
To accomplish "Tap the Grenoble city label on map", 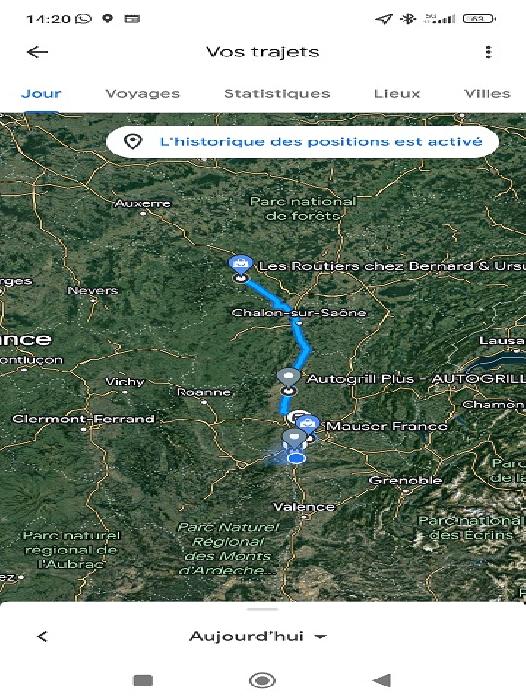I will tap(405, 480).
